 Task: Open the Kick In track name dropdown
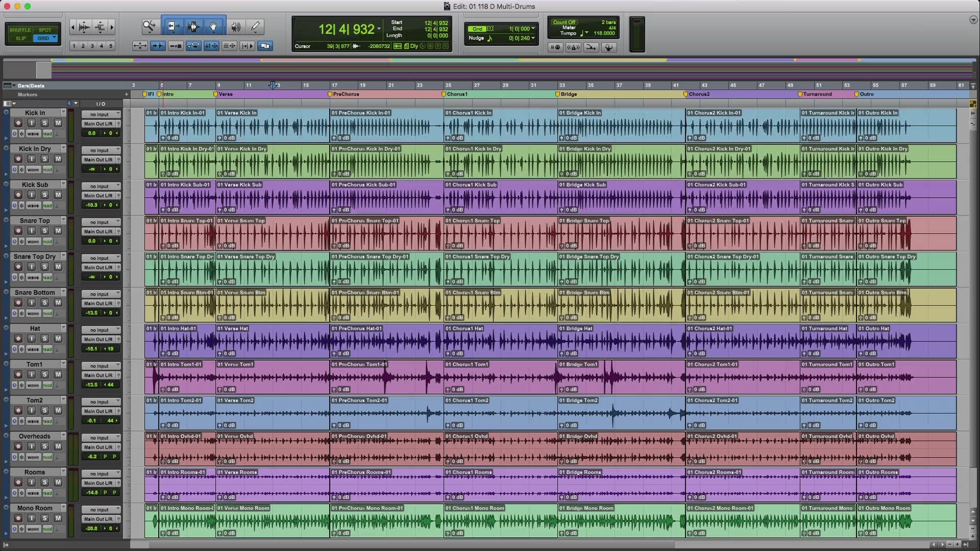(63, 112)
